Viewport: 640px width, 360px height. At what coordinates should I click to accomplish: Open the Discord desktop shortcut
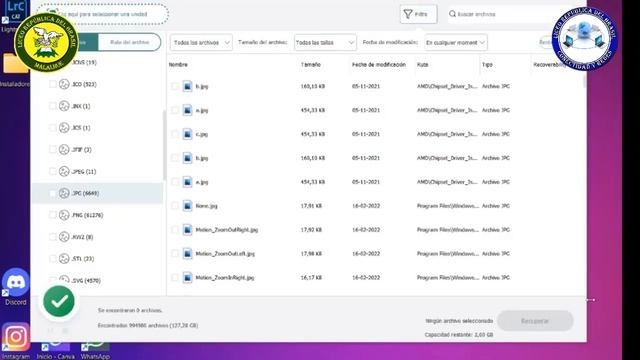click(16, 287)
